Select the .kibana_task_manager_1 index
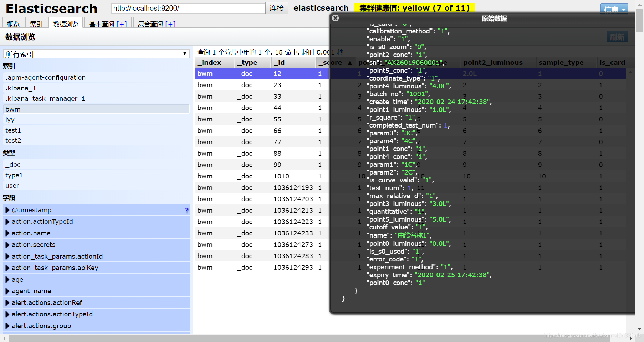644x342 pixels. point(96,99)
